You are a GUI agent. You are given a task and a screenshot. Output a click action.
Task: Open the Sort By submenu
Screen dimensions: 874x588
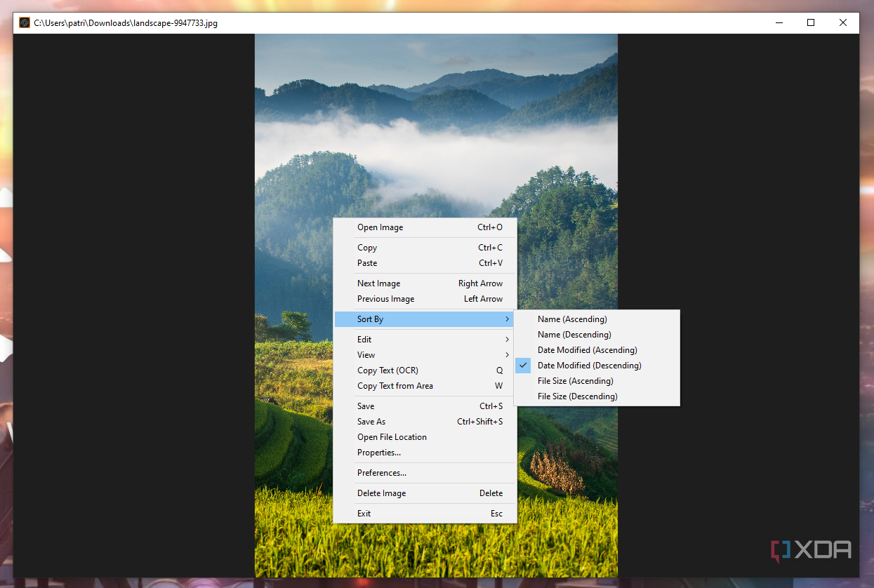point(425,319)
